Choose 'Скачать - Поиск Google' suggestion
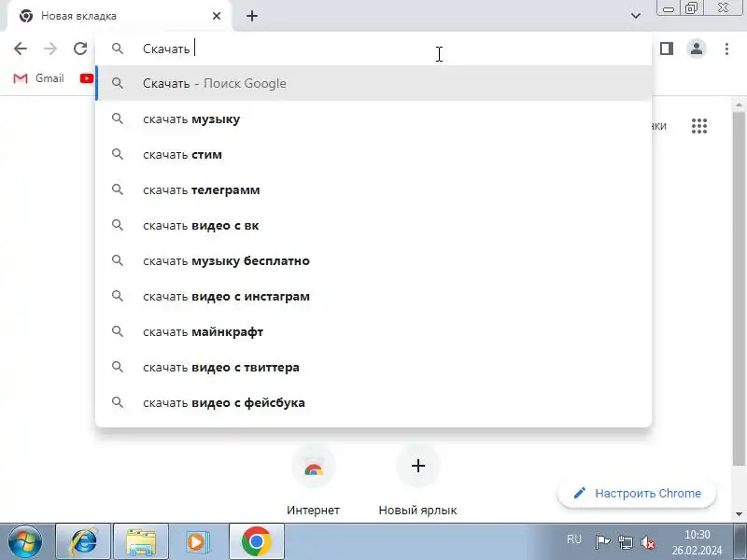 tap(373, 83)
